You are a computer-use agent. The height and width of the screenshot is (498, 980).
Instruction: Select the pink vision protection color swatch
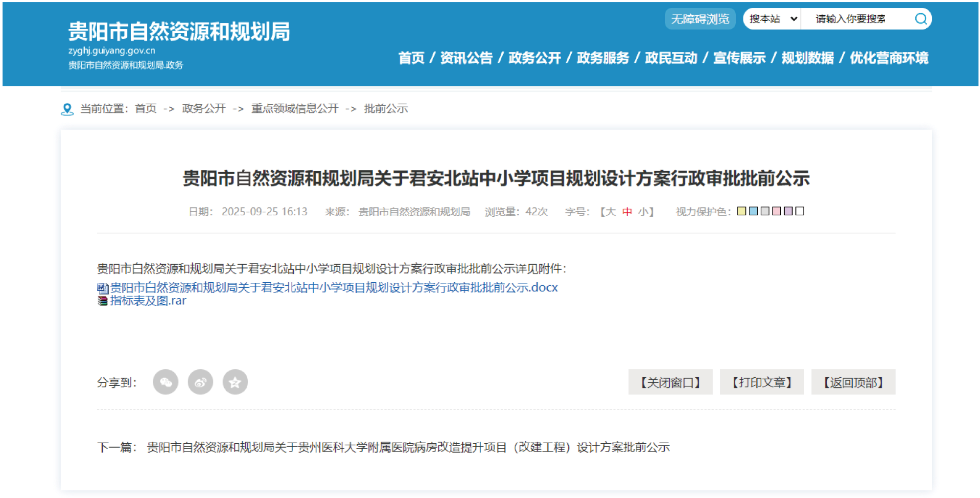pyautogui.click(x=776, y=211)
